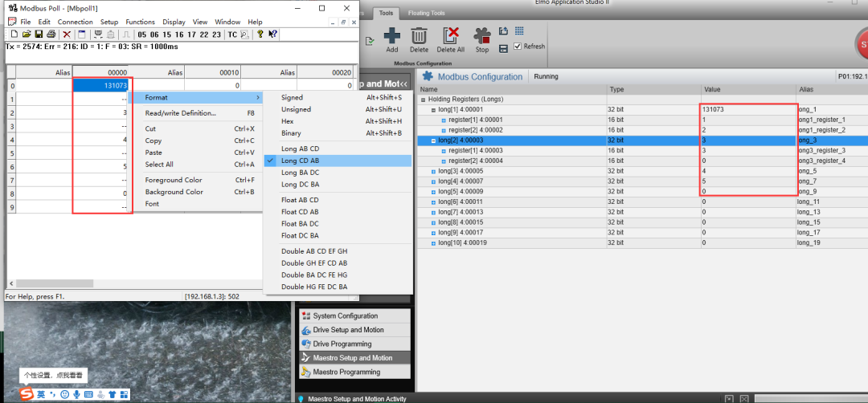Uncheck the Refresh checkbox
The image size is (868, 403).
coord(518,47)
